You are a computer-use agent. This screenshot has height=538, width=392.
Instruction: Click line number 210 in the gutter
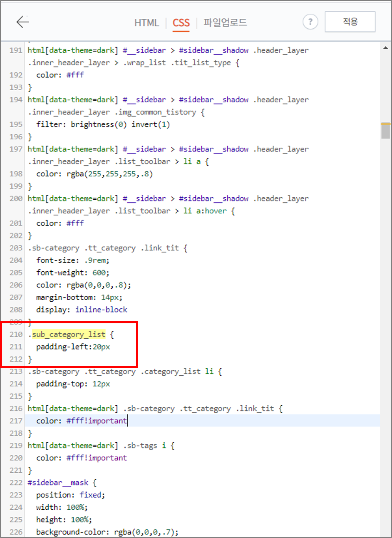tap(16, 335)
